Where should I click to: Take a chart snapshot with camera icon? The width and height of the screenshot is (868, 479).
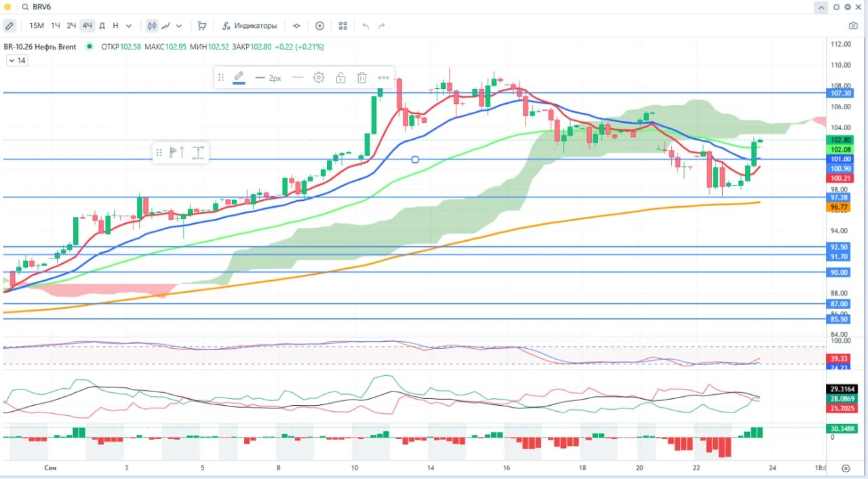[x=853, y=26]
